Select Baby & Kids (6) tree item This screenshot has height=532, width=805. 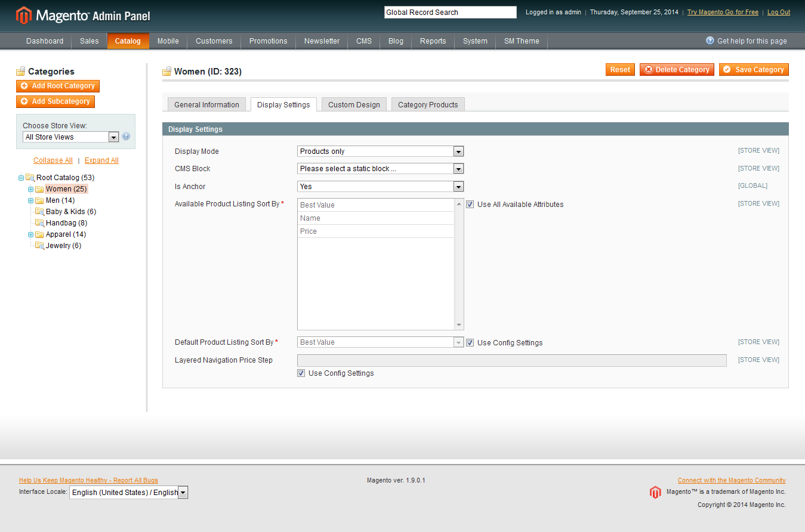(71, 212)
